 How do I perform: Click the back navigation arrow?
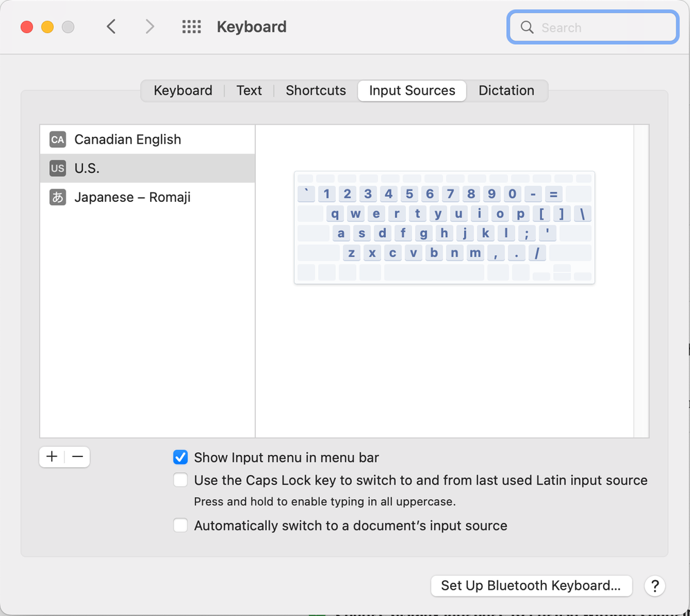111,27
